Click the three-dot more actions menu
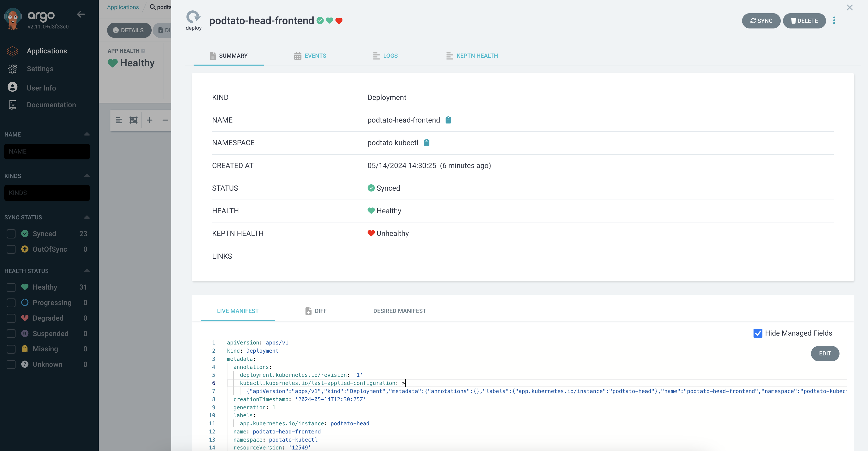The height and width of the screenshot is (451, 868). 834,21
